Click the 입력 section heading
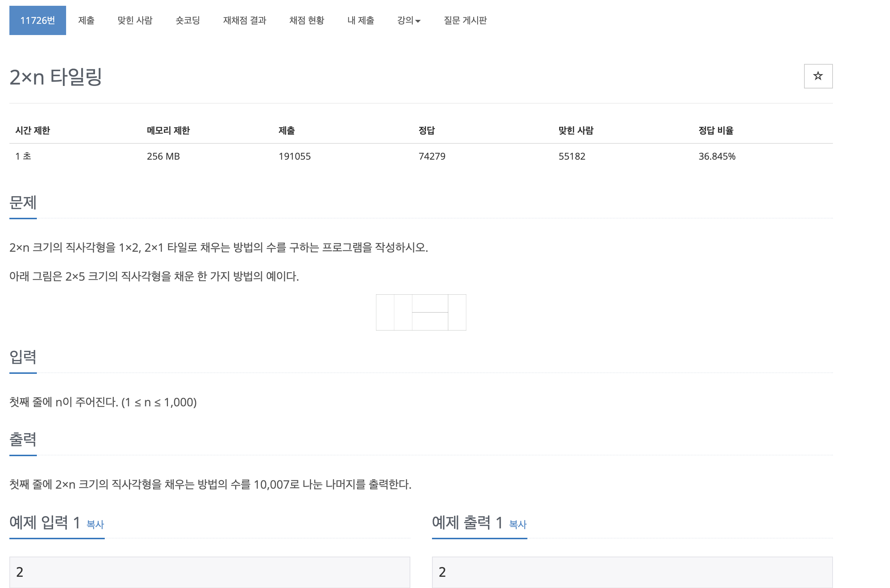The image size is (890, 588). coord(23,357)
